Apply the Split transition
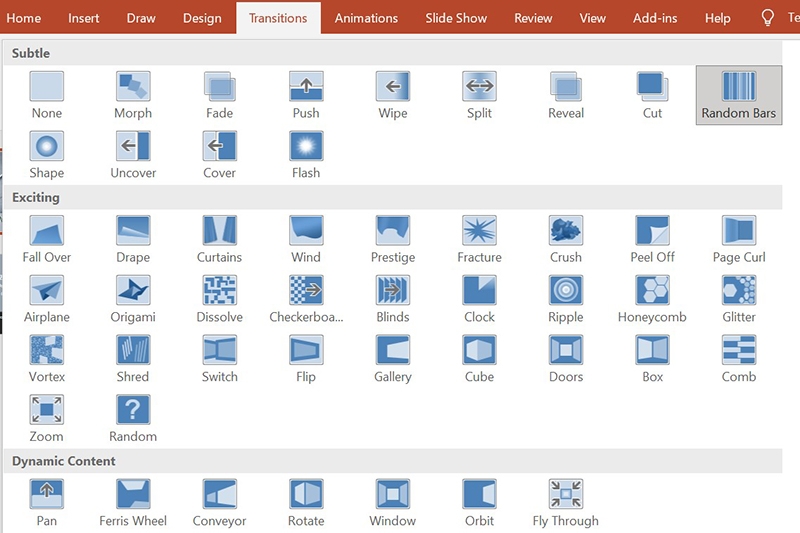The width and height of the screenshot is (800, 533). tap(479, 95)
